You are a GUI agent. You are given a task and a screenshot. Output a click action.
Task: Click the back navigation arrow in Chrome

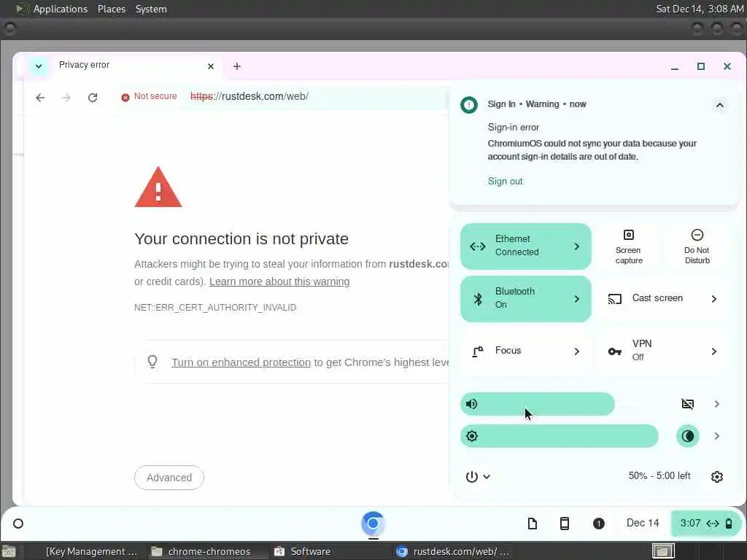(x=40, y=98)
